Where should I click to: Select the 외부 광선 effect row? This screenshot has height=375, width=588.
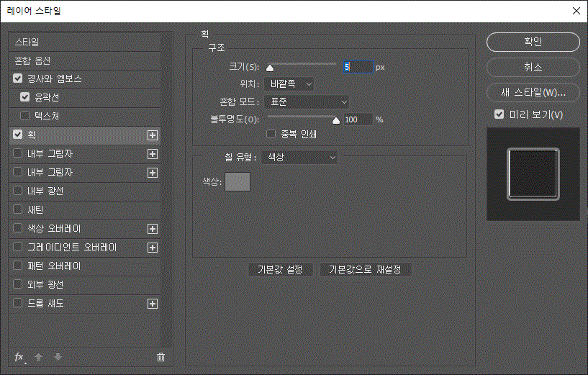[x=85, y=285]
